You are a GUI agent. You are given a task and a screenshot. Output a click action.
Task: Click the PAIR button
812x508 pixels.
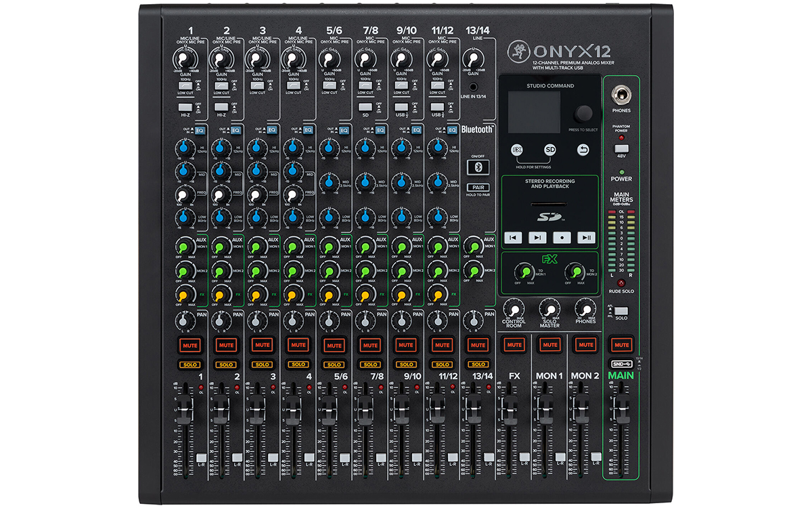pos(476,187)
